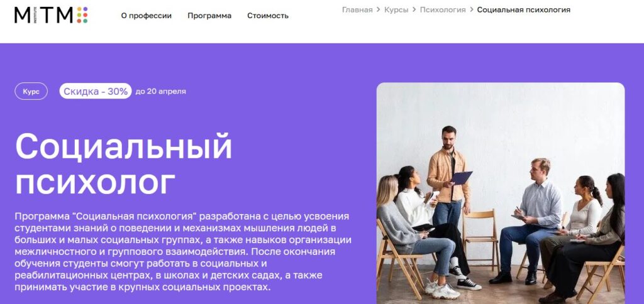This screenshot has height=304, width=644.
Task: Click the Социальная психология breadcrumb
Action: [x=524, y=10]
